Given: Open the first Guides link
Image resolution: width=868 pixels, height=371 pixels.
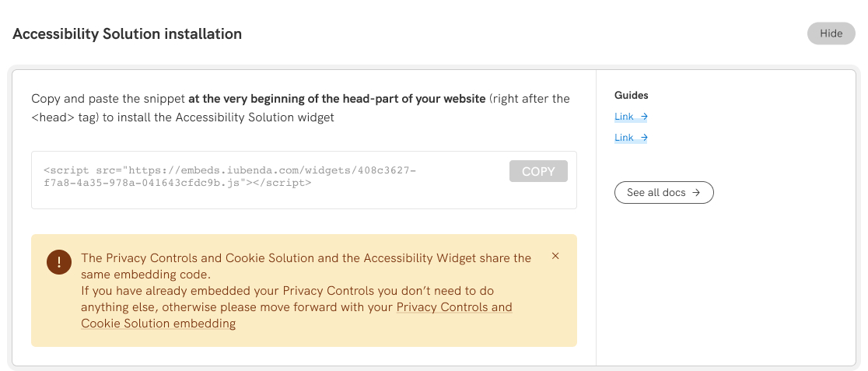Looking at the screenshot, I should tap(624, 117).
